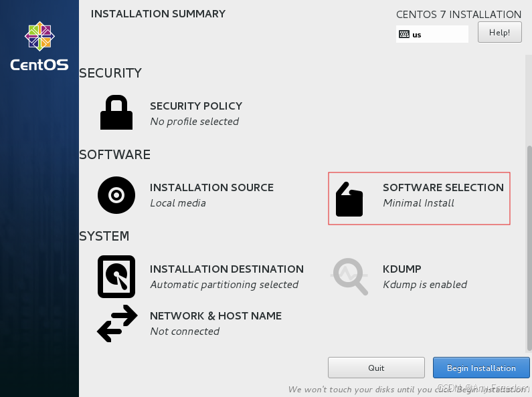Viewport: 532px width, 397px height.
Task: Click the Kdump magnifier icon
Action: point(350,277)
